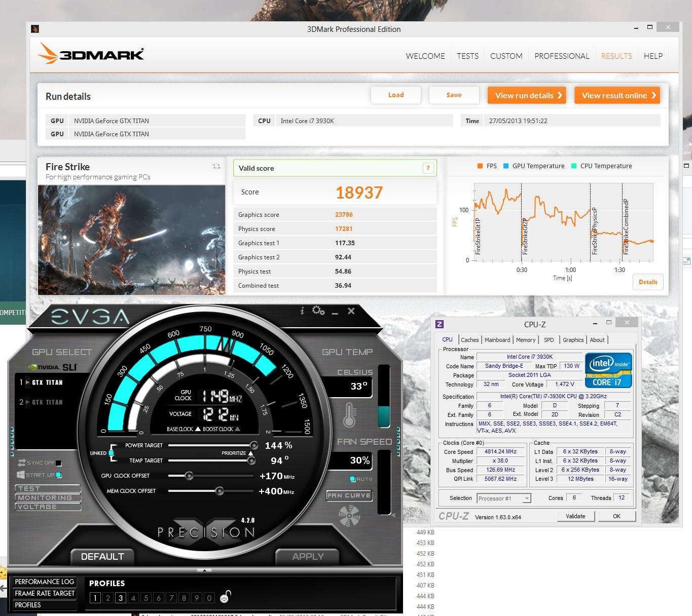Open the 3DMark Tests tab
Viewport: 692px width, 616px height.
467,56
